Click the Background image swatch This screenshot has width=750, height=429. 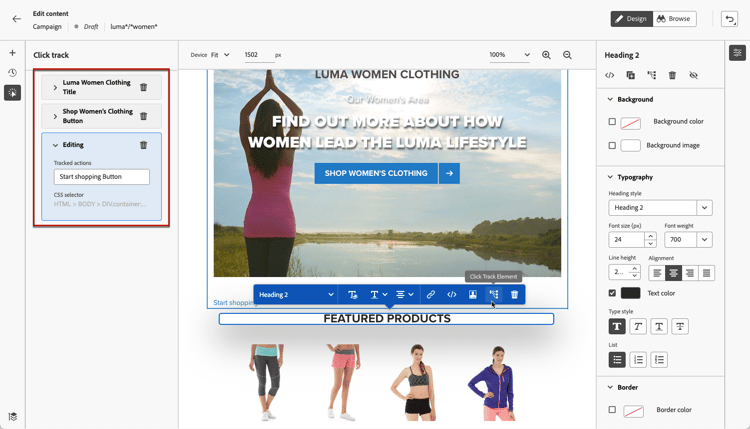point(630,145)
